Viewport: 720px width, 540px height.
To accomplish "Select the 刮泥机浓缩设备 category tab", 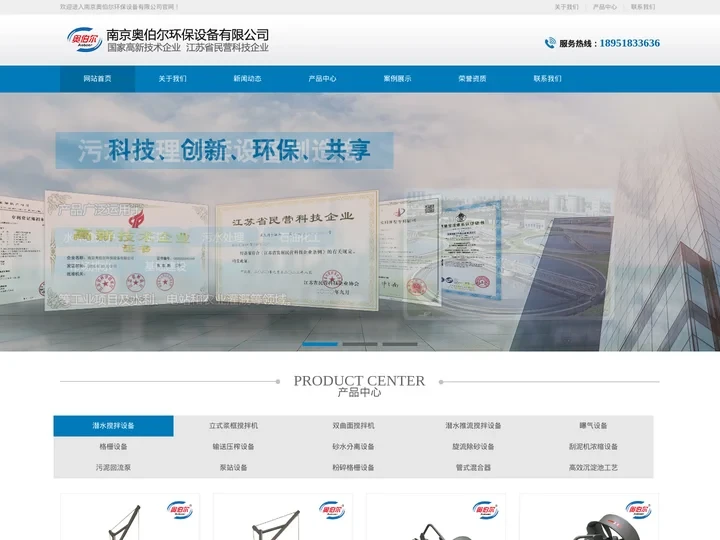I will (593, 446).
